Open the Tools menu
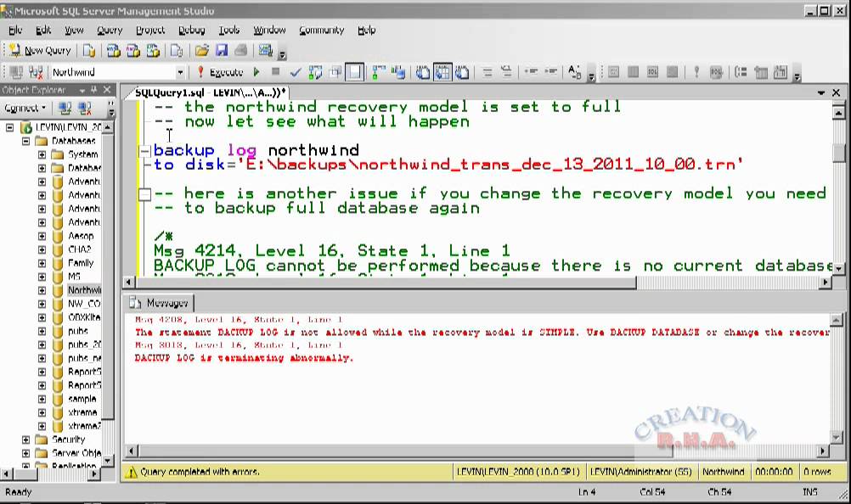Viewport: 851px width, 504px height. point(229,31)
